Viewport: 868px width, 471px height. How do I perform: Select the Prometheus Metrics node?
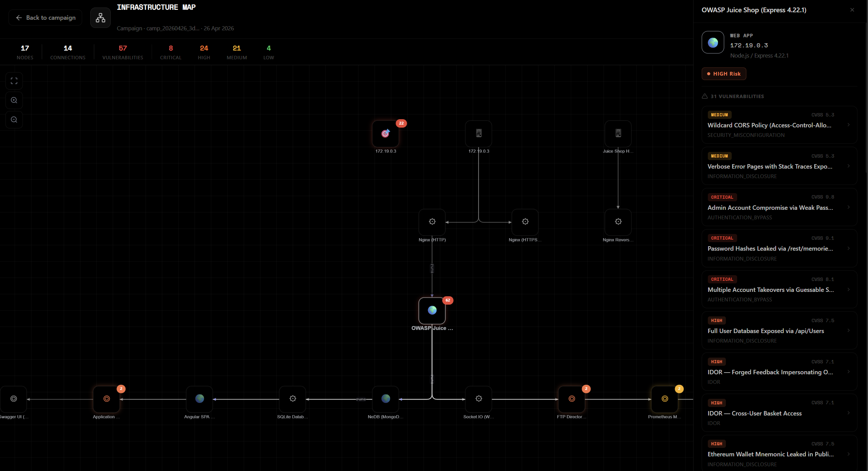pos(665,399)
